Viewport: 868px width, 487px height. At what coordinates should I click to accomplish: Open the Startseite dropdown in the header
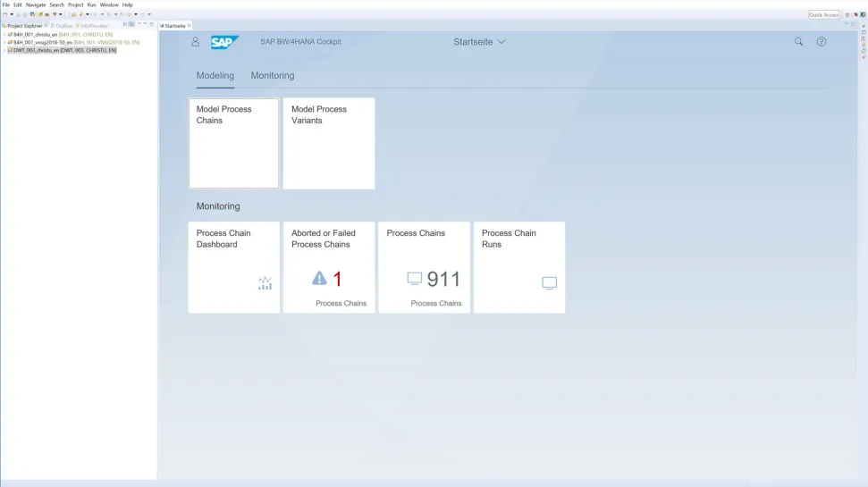(480, 42)
